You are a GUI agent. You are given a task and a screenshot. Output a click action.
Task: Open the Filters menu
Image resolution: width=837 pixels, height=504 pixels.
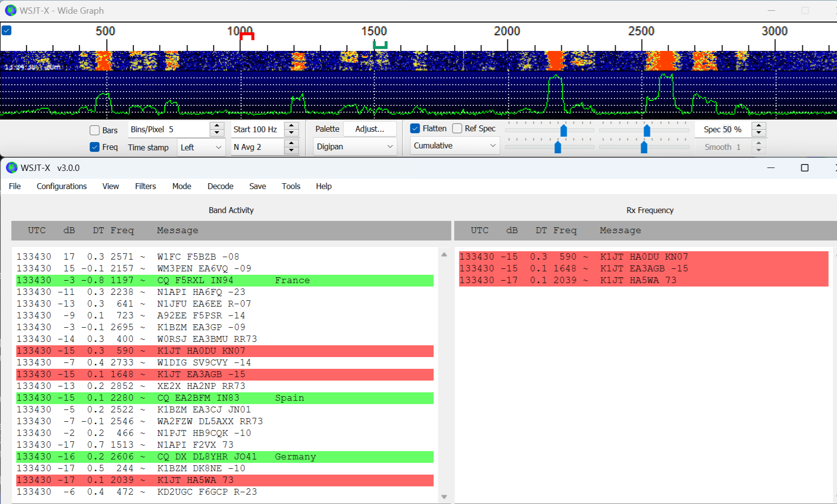pos(145,186)
